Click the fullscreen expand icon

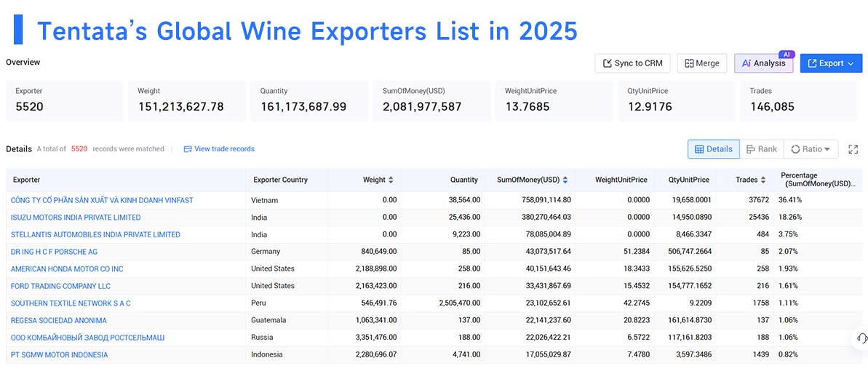pyautogui.click(x=853, y=149)
